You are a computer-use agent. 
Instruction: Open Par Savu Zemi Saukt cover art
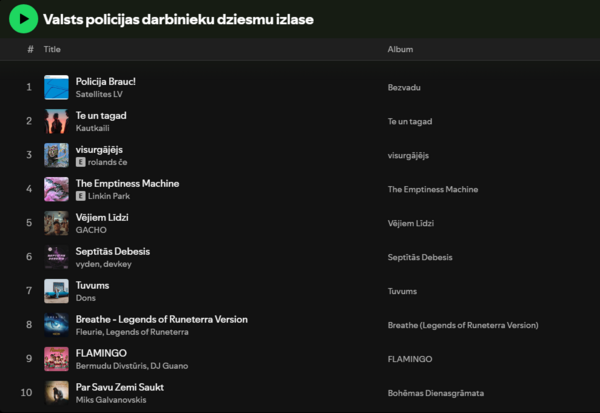56,393
